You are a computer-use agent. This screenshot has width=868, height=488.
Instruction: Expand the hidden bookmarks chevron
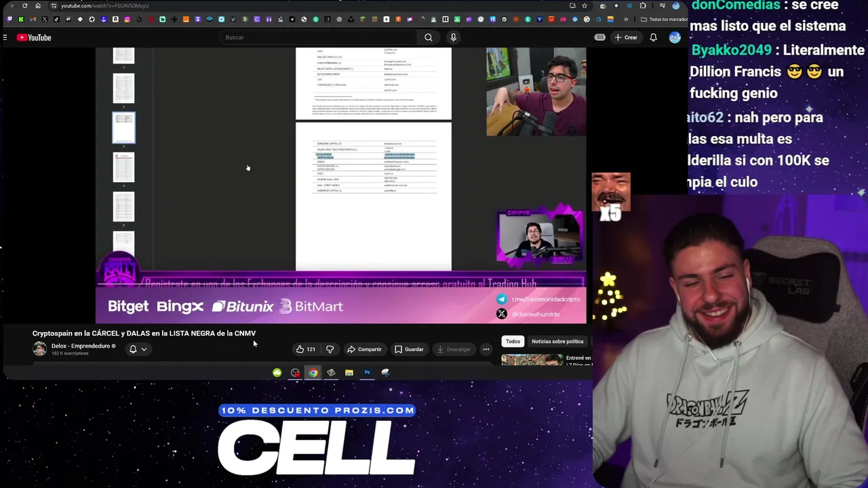click(x=626, y=19)
